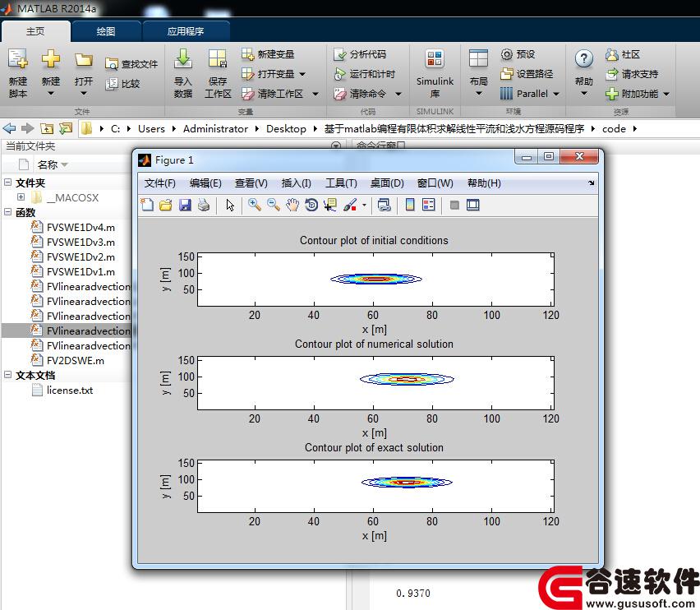Open Insert (插入) menu in Figure 1
700x610 pixels.
click(x=296, y=183)
